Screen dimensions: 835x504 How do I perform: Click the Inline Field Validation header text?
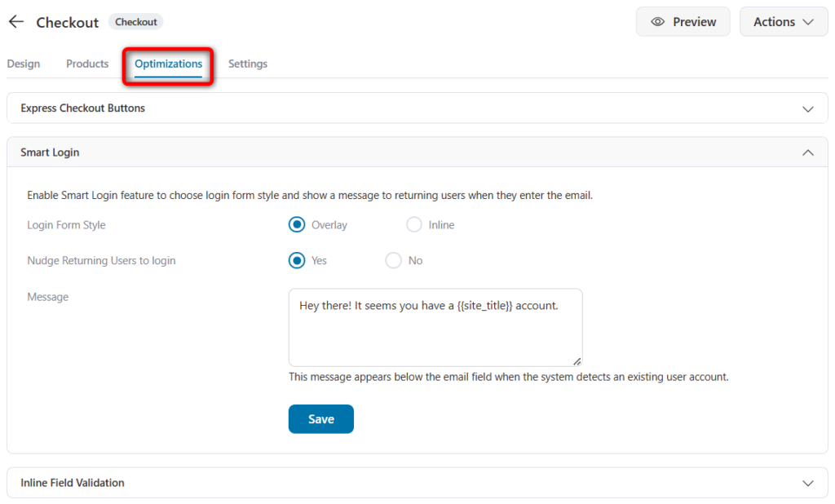(x=73, y=483)
